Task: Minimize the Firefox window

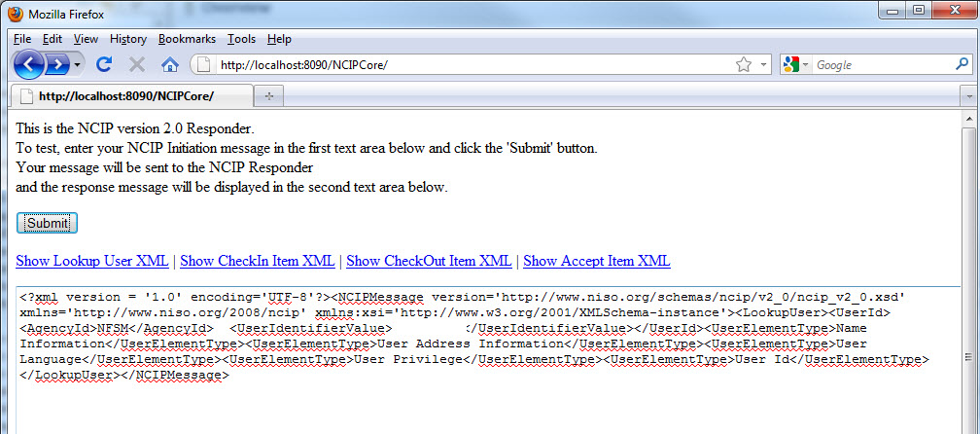Action: point(893,10)
